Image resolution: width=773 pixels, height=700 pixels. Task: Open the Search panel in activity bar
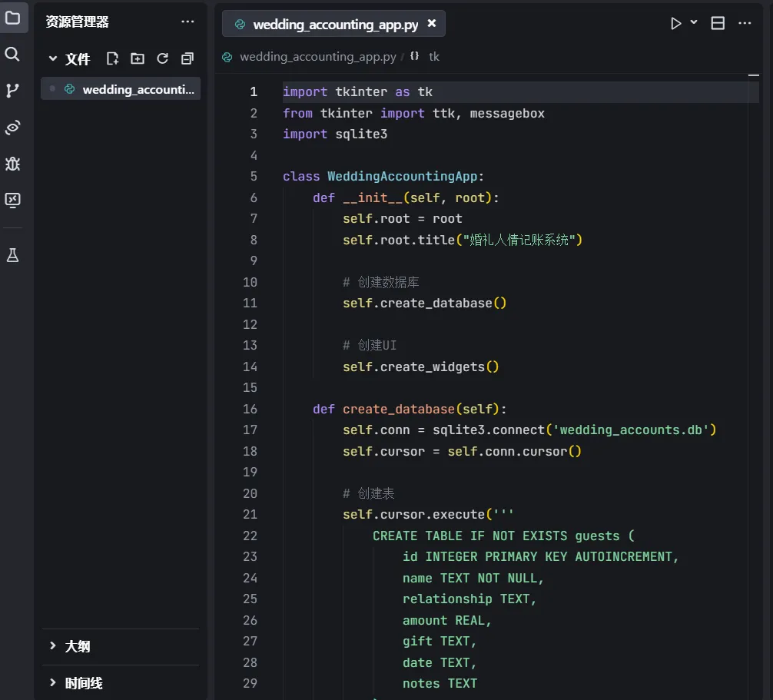point(12,54)
